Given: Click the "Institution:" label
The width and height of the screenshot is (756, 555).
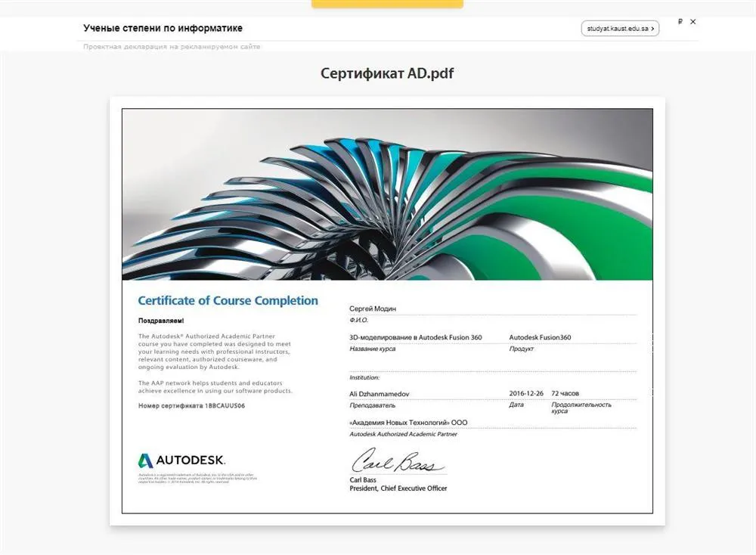Looking at the screenshot, I should click(x=364, y=377).
